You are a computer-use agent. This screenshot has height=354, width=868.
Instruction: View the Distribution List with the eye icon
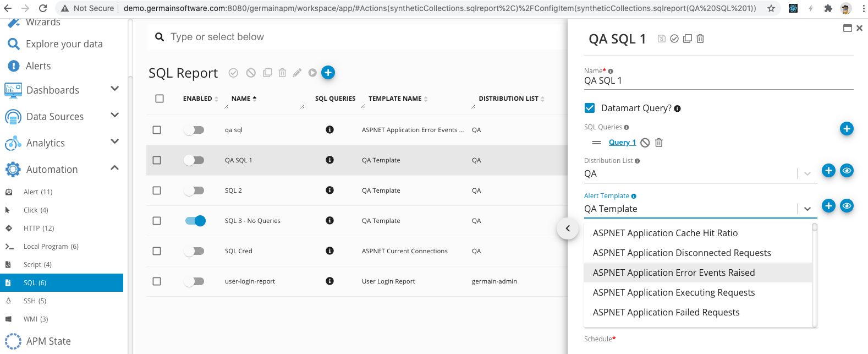[847, 171]
